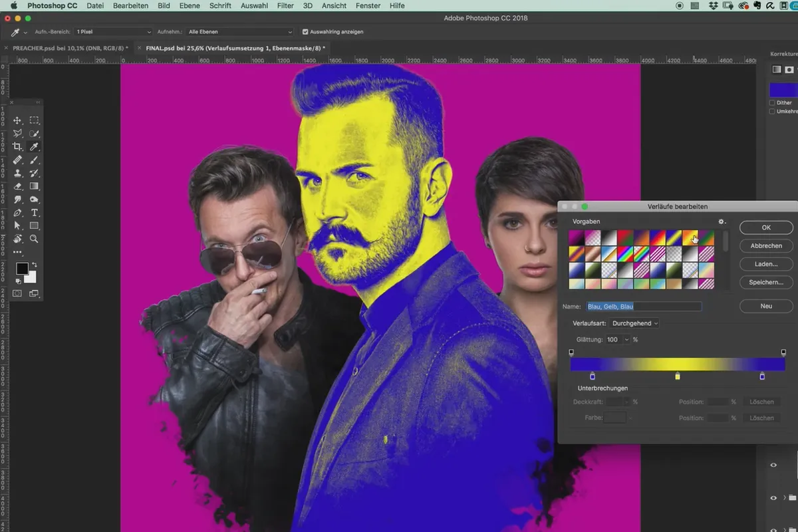Viewport: 798px width, 532px height.
Task: Select the Smudge tool
Action: coord(17,199)
